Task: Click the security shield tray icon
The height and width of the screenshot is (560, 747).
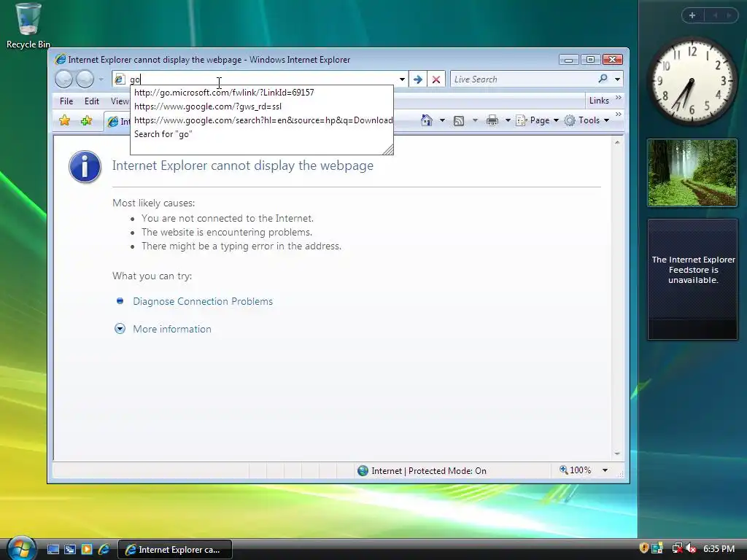Action: tap(644, 548)
